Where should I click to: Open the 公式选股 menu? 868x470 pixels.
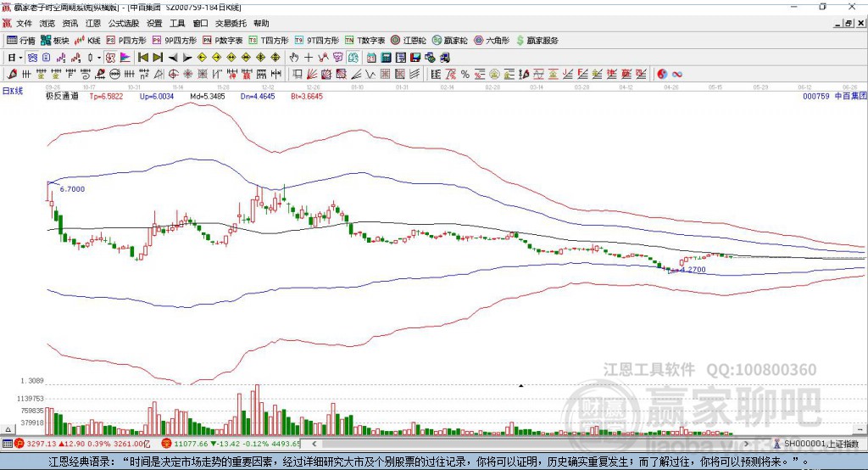(x=124, y=23)
